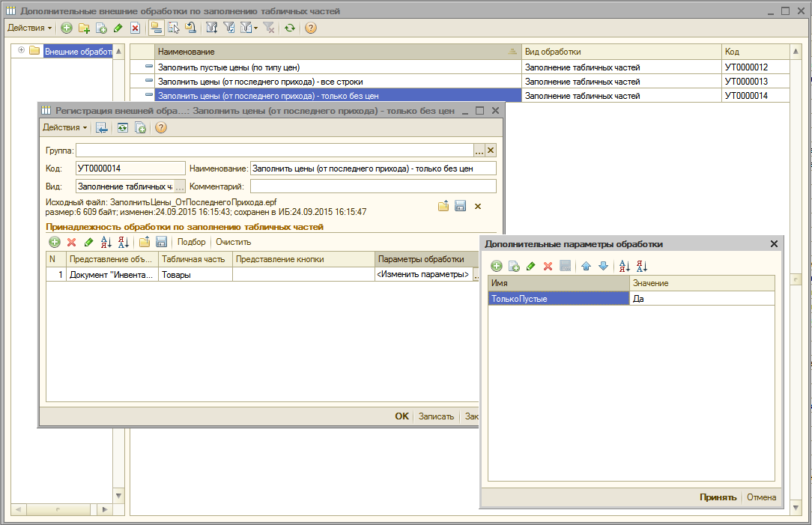Delete parameter with red X in parameters dialog

coord(548,266)
